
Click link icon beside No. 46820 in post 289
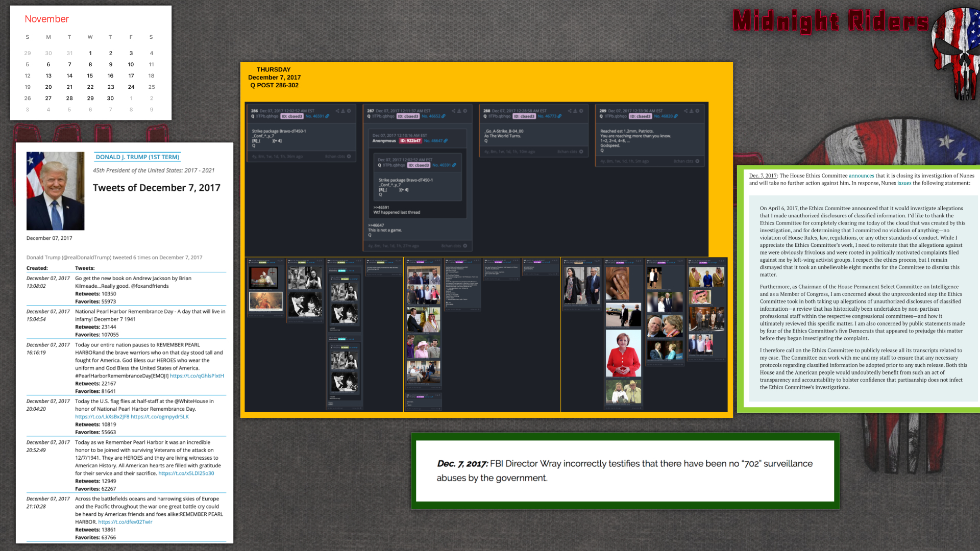point(676,116)
